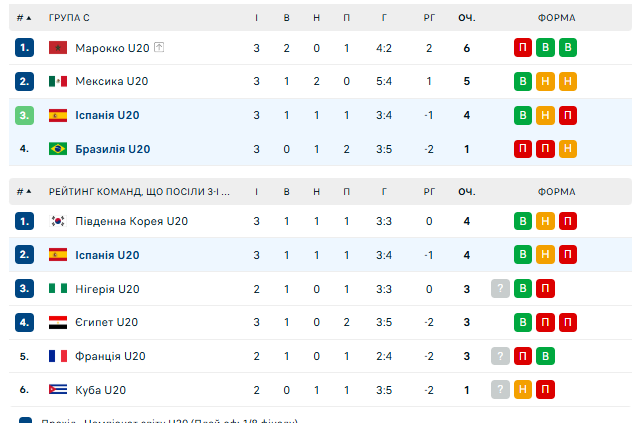This screenshot has width=641, height=423.
Task: Click Марокко U20 first red П form badge
Action: pos(523,48)
